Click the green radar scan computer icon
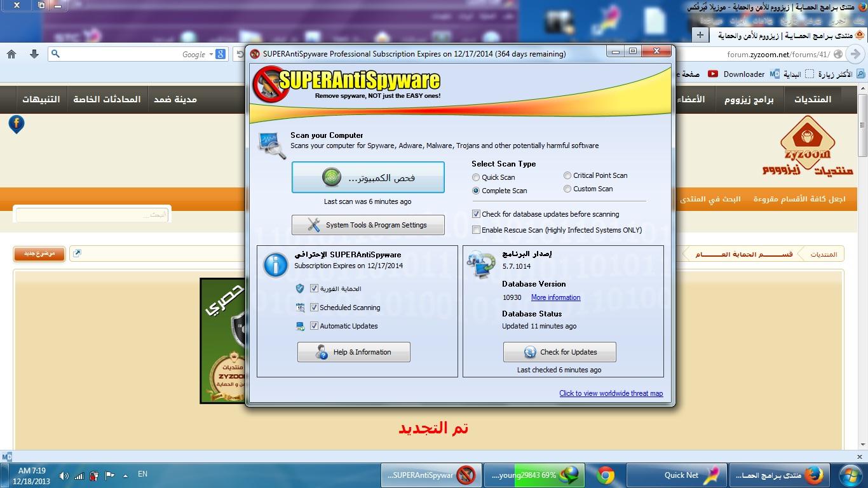The image size is (868, 488). (332, 178)
